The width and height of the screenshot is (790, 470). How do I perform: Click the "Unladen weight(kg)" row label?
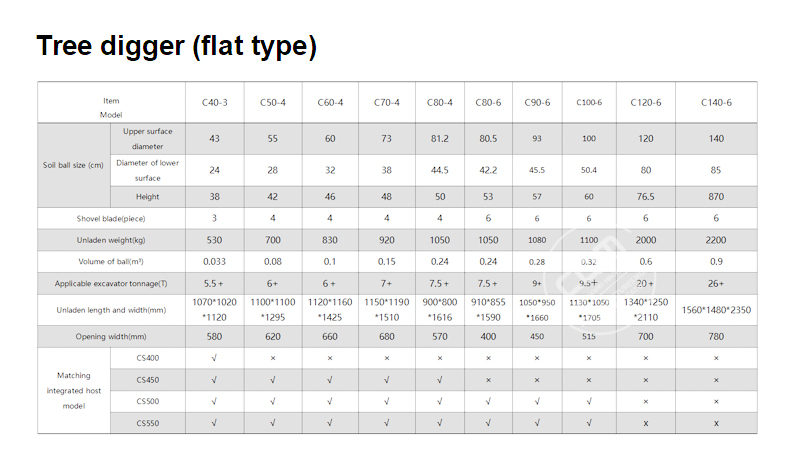click(111, 241)
